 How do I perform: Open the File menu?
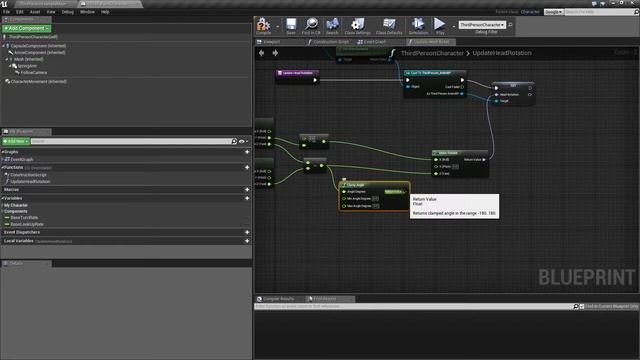pyautogui.click(x=7, y=12)
